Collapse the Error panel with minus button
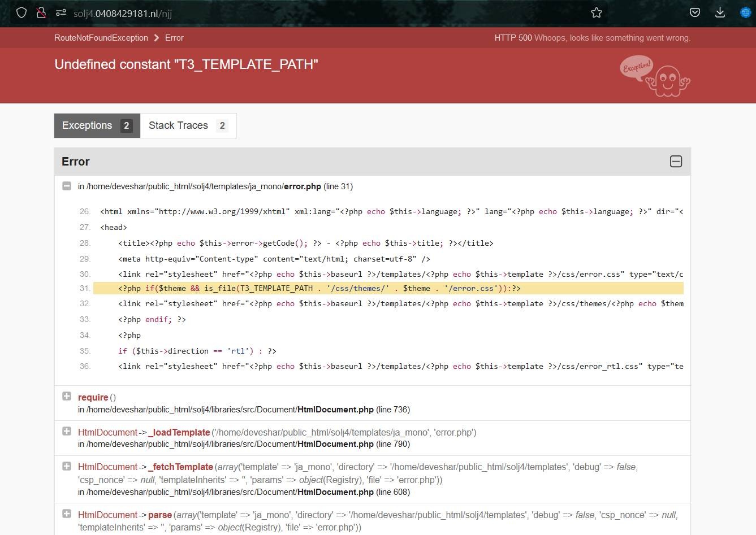Viewport: 756px width, 535px height. pyautogui.click(x=676, y=162)
